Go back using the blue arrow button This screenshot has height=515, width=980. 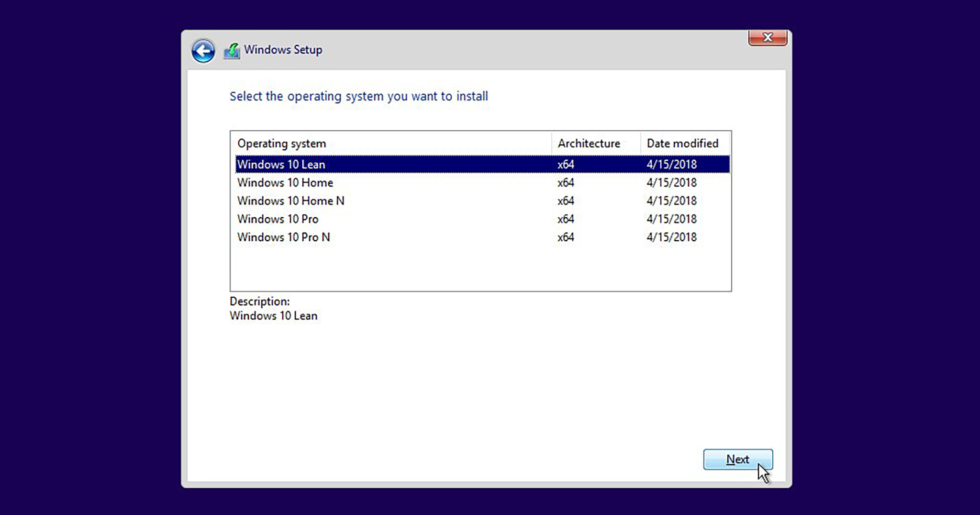(203, 51)
